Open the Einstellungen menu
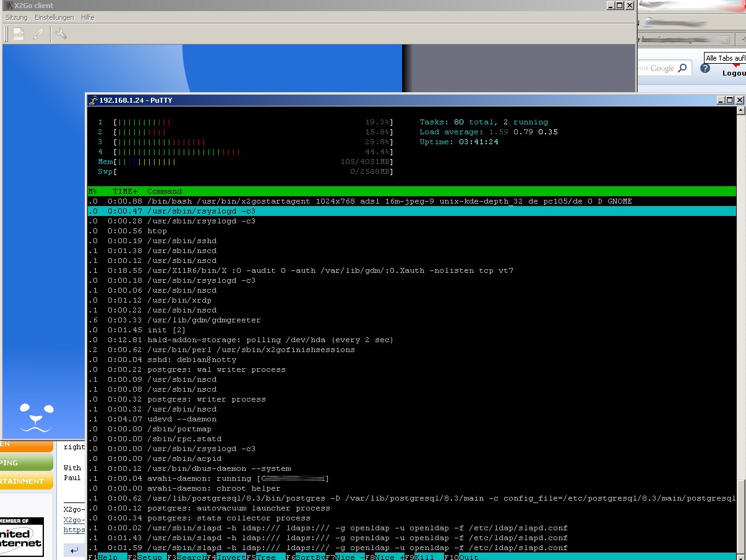The height and width of the screenshot is (560, 746). point(54,17)
